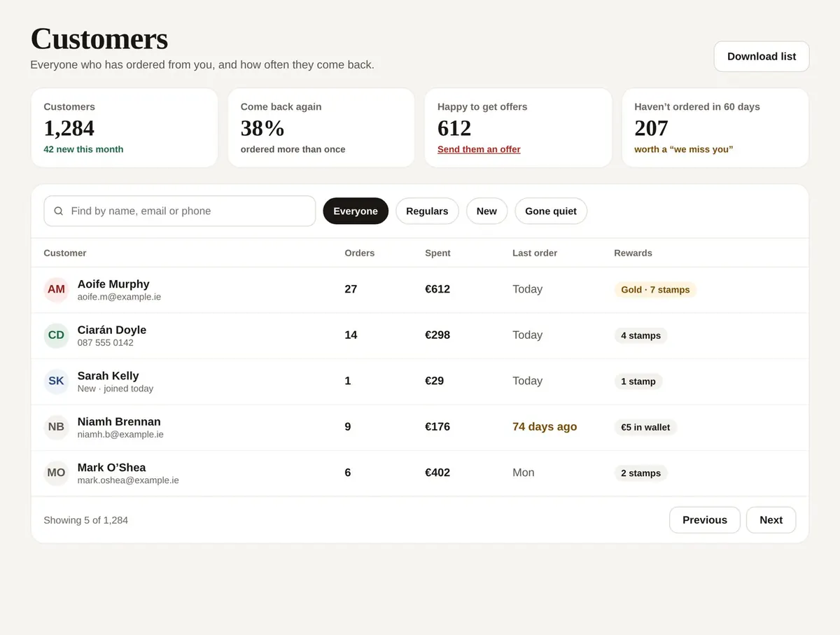The image size is (840, 635).
Task: Open the Haven't ordered in 60 days card
Action: coord(715,127)
